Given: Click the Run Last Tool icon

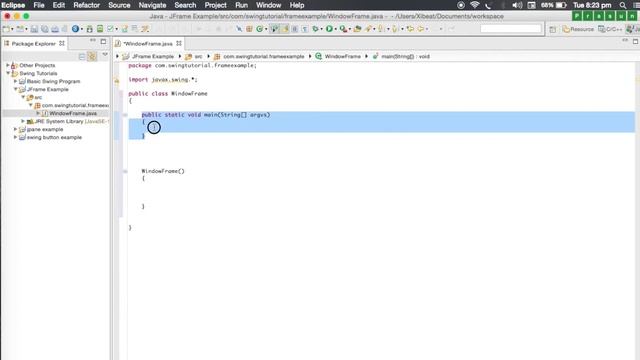Looking at the screenshot, I should [344, 29].
